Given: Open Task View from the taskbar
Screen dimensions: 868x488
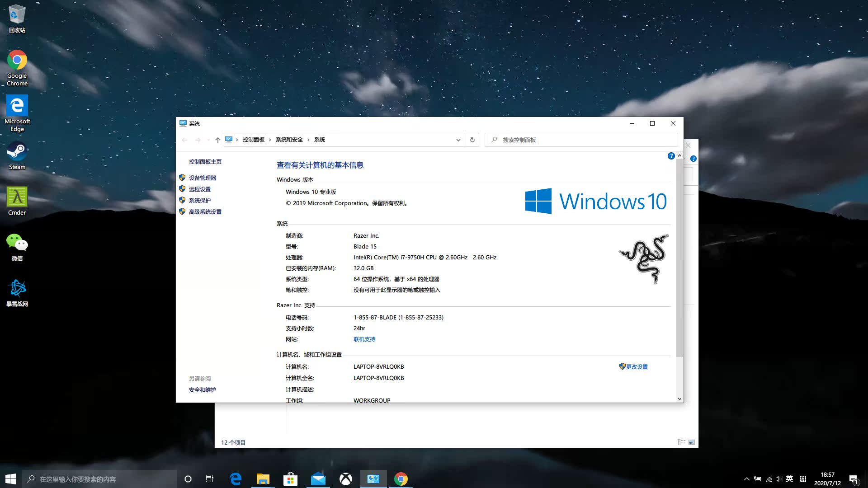Looking at the screenshot, I should [x=210, y=479].
